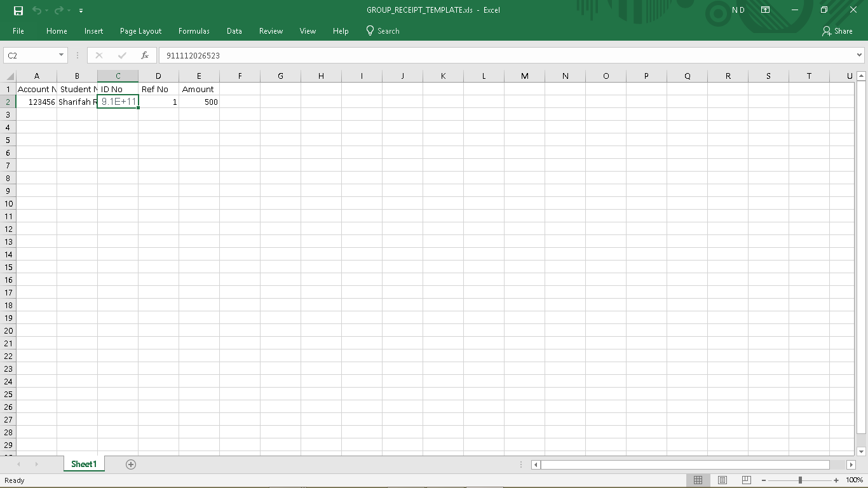Click the Enter checkmark formula bar icon
This screenshot has height=488, width=868.
pos(122,55)
